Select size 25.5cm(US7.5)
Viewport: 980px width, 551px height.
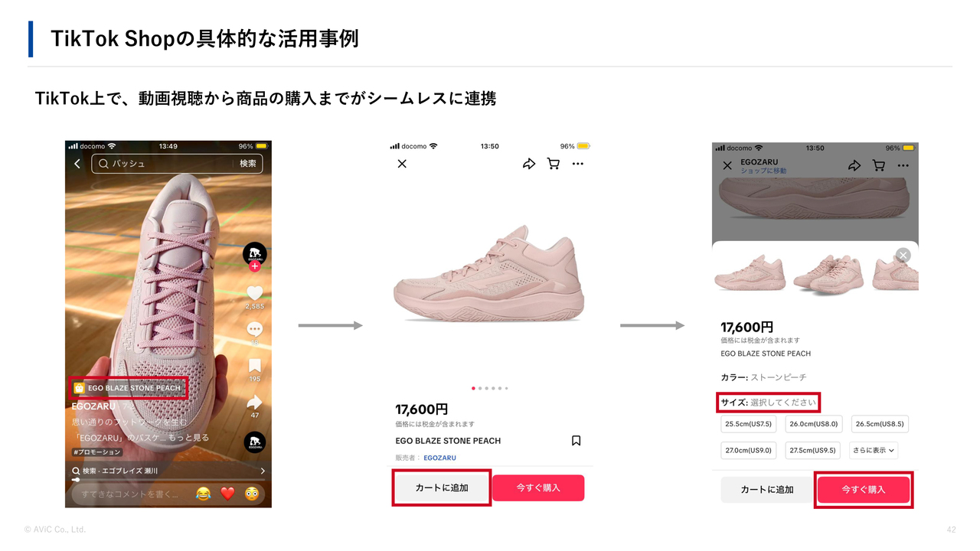(x=749, y=424)
